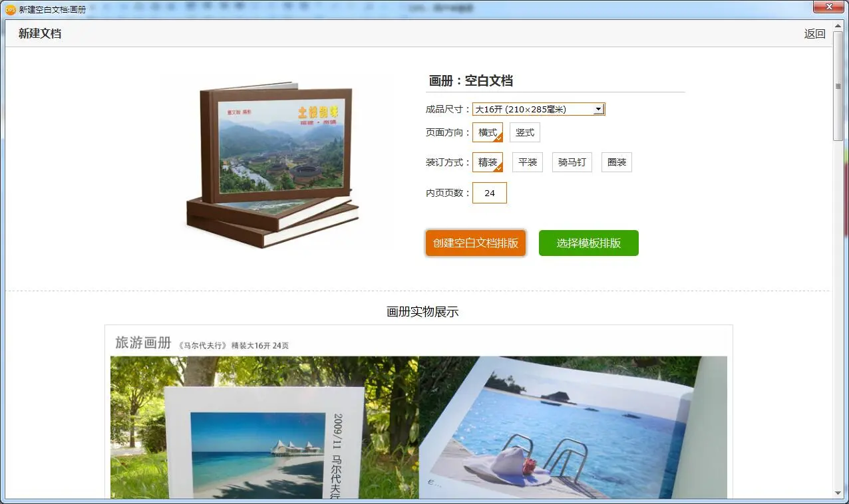Select 横式 page orientation
The width and height of the screenshot is (849, 504).
pyautogui.click(x=488, y=132)
